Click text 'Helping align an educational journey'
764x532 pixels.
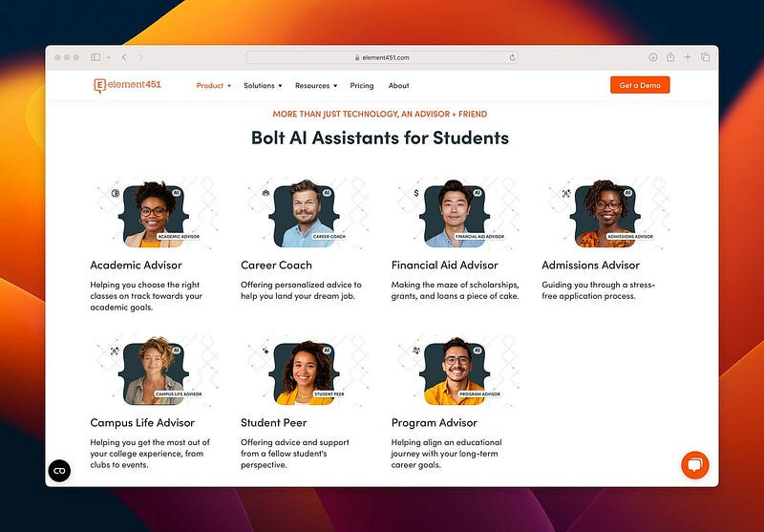coord(446,448)
